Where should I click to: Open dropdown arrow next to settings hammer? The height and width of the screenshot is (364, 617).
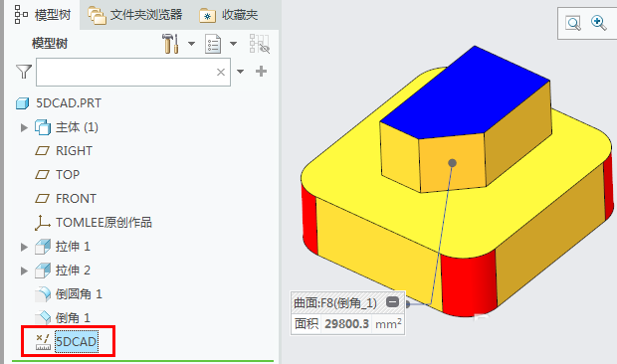coord(192,44)
